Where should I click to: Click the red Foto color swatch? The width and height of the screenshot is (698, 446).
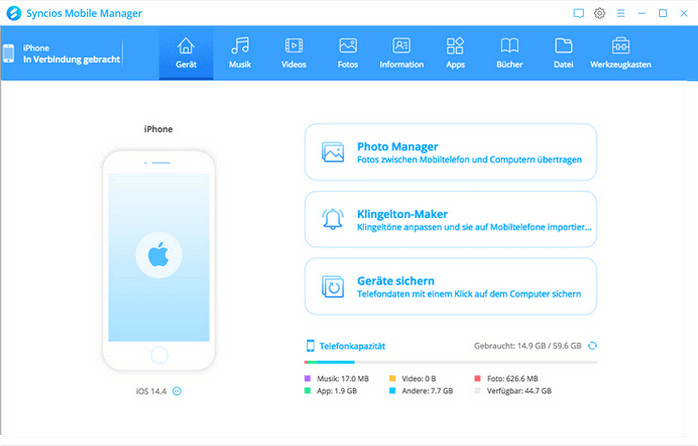coord(477,378)
